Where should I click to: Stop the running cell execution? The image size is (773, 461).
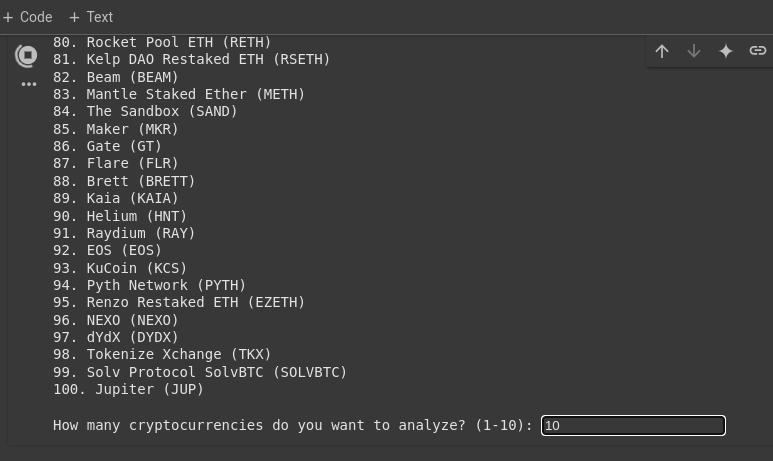click(27, 56)
